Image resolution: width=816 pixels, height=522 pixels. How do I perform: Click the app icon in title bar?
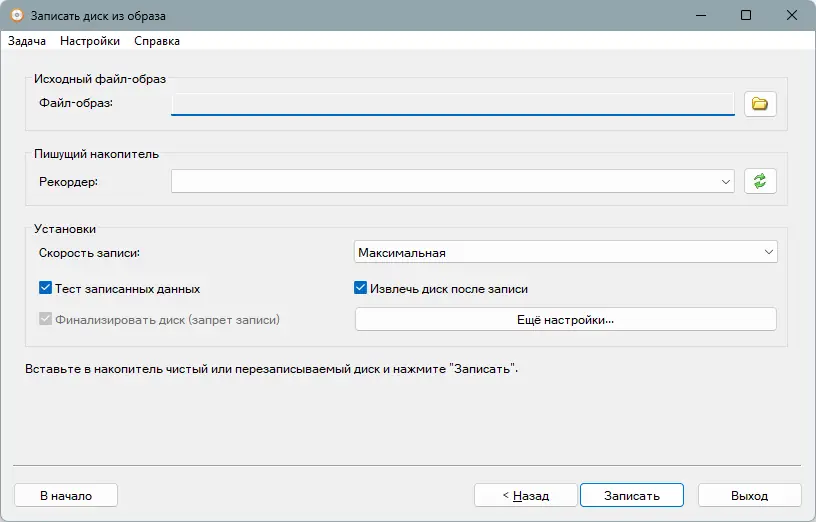(x=17, y=16)
